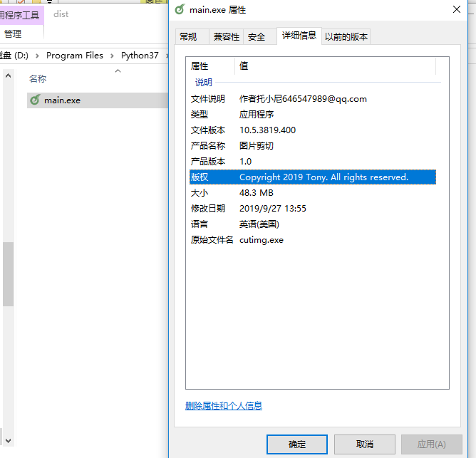The height and width of the screenshot is (458, 476).
Task: Click the Explorer navigation pane scrollbar
Action: click(x=8, y=274)
